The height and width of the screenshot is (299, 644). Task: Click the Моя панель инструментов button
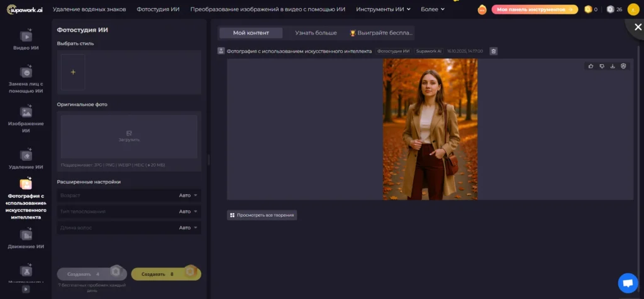[535, 9]
